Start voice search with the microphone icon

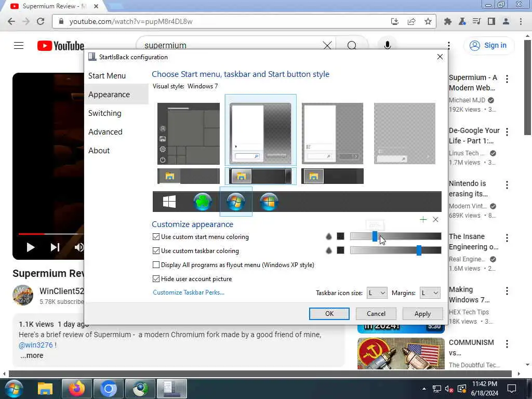[387, 46]
